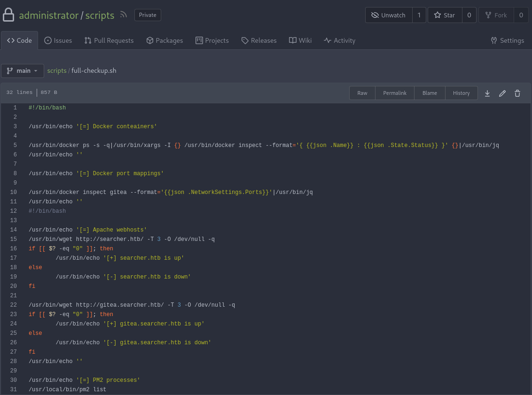View the file History
The height and width of the screenshot is (395, 532).
461,93
